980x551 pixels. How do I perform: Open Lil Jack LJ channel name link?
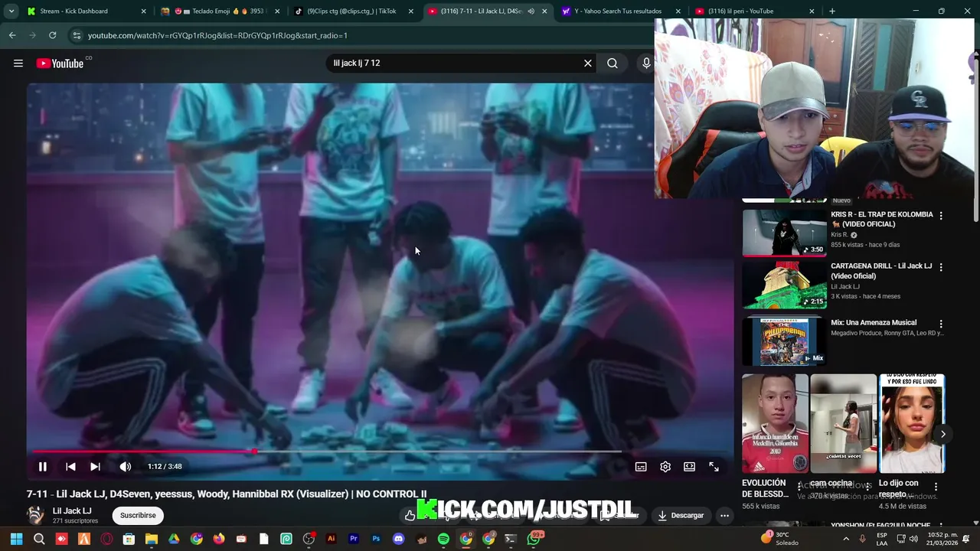pos(72,510)
